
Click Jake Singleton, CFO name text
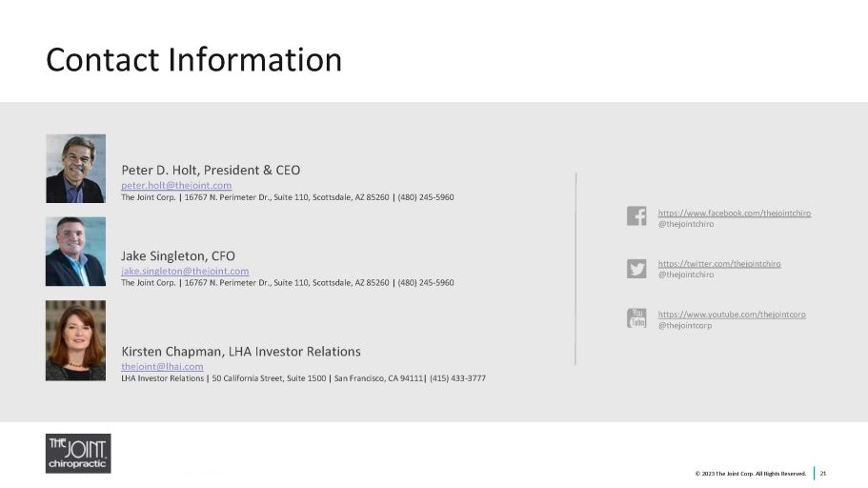[x=178, y=255]
